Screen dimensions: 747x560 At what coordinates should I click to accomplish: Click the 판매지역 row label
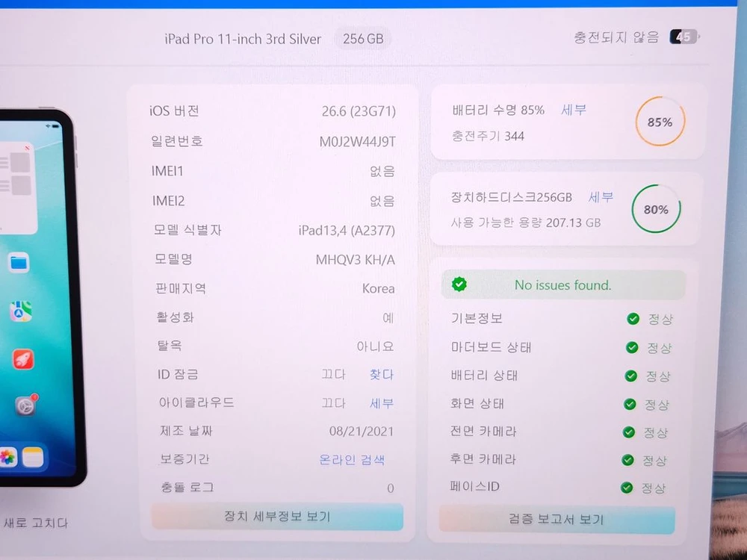181,288
